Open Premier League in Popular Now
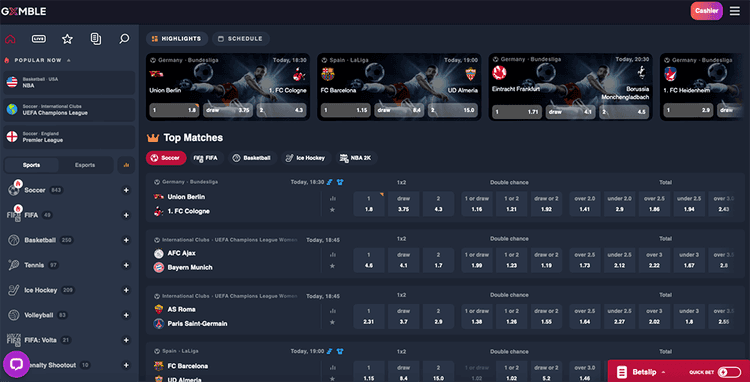The height and width of the screenshot is (382, 750). click(x=69, y=137)
